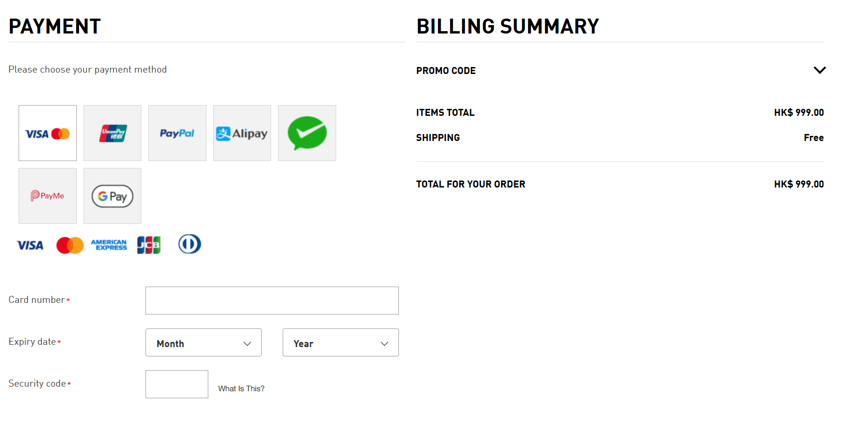This screenshot has height=435, width=868.
Task: Select the currently highlighted Visa/Mastercard tile
Action: (x=47, y=133)
